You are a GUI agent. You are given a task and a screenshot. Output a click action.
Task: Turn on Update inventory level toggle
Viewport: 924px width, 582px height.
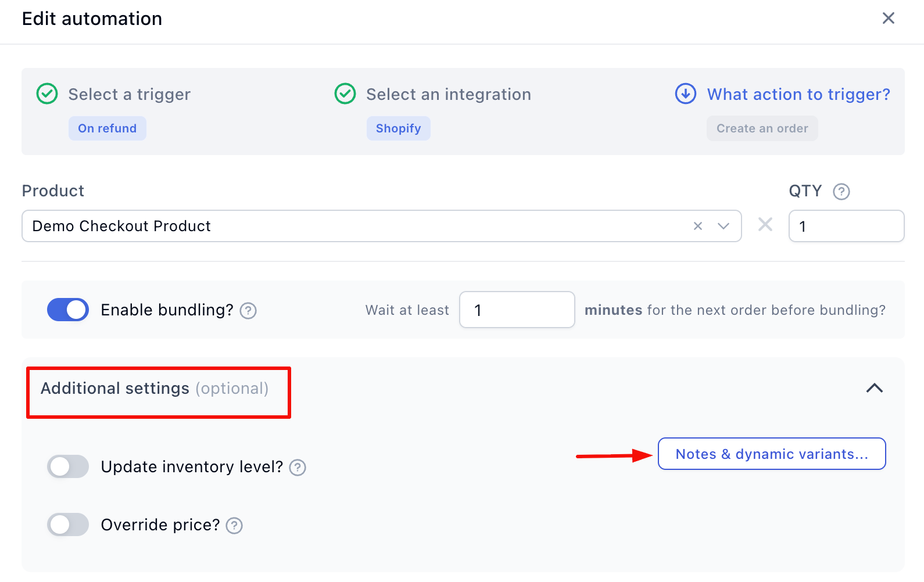[68, 466]
